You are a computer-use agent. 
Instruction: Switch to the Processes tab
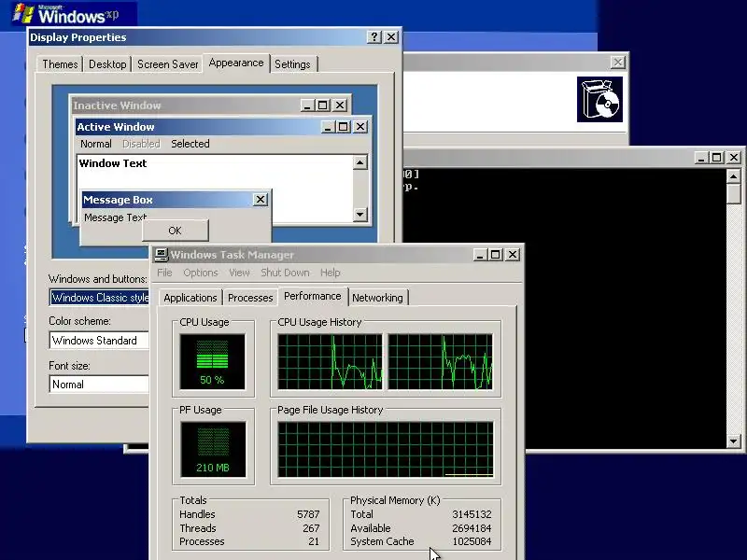click(250, 298)
